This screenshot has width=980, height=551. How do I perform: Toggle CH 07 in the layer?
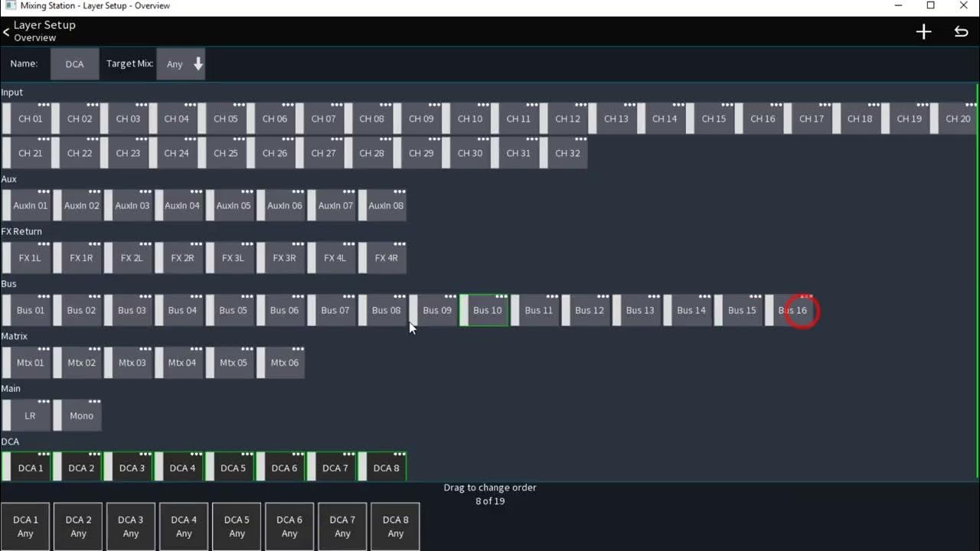320,119
